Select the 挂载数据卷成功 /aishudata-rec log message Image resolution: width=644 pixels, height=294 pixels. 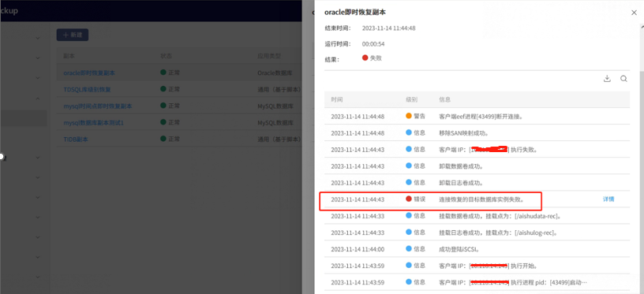(x=500, y=216)
